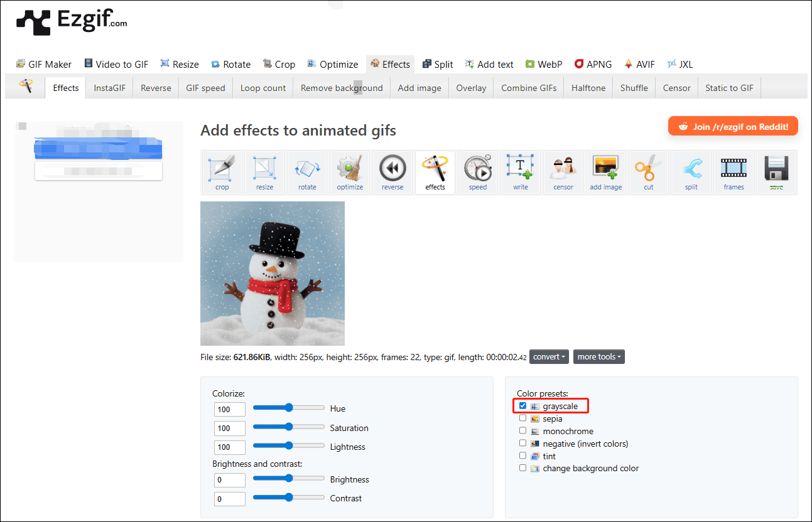Select the Remove background tab
This screenshot has height=522, width=812.
[342, 88]
